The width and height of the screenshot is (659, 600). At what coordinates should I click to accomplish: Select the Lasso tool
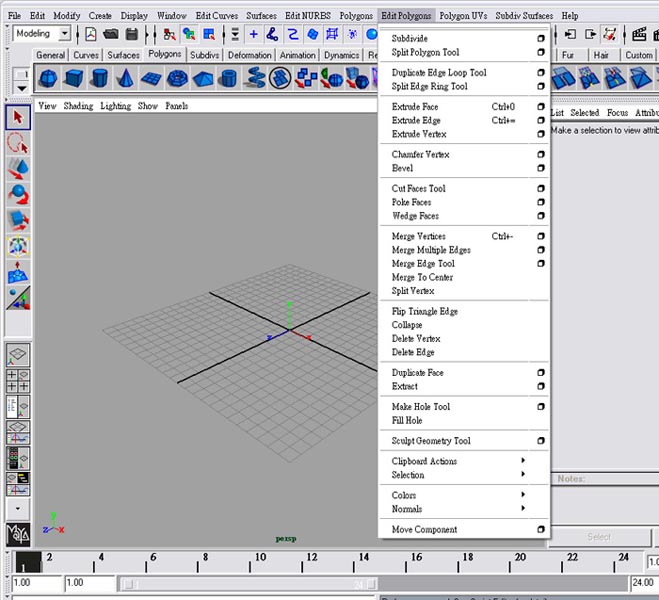pos(18,143)
